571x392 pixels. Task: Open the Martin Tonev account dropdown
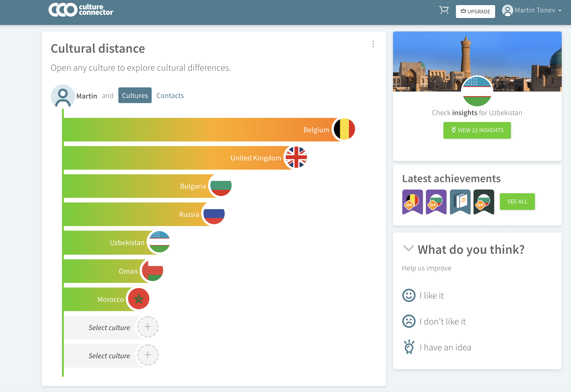(532, 10)
